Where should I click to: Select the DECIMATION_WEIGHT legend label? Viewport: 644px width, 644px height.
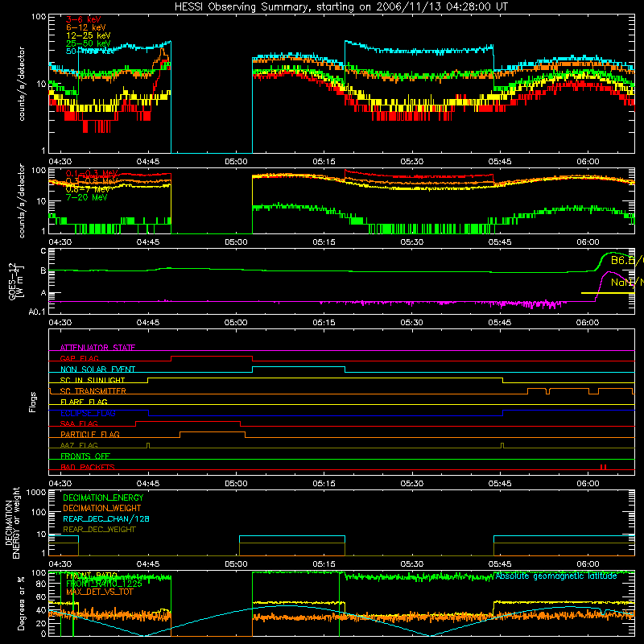click(102, 509)
